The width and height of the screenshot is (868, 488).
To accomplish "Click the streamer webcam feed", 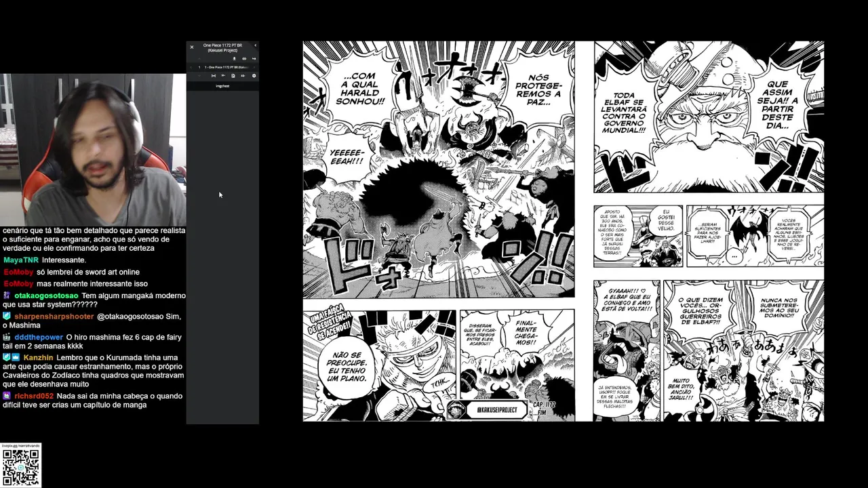I will tap(93, 150).
